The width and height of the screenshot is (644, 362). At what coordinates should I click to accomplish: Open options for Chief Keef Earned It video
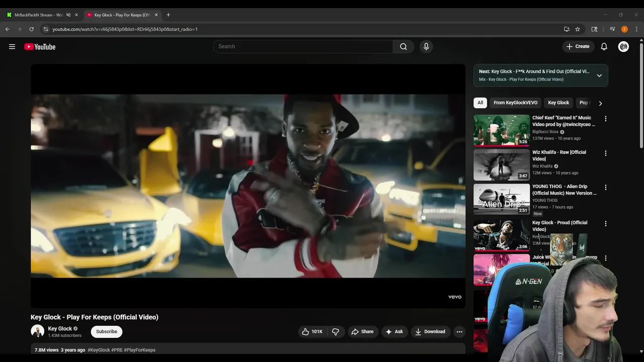click(x=606, y=119)
